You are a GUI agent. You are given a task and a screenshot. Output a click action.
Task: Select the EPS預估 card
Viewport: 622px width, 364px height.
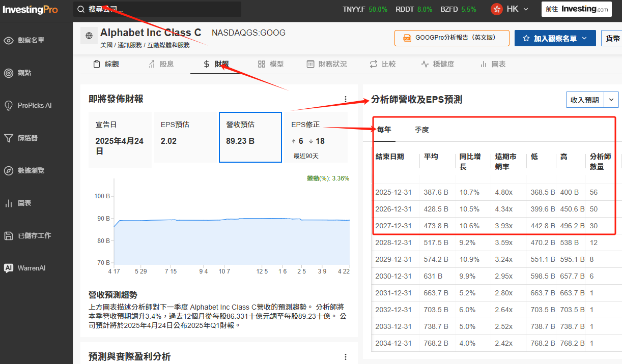coord(185,137)
